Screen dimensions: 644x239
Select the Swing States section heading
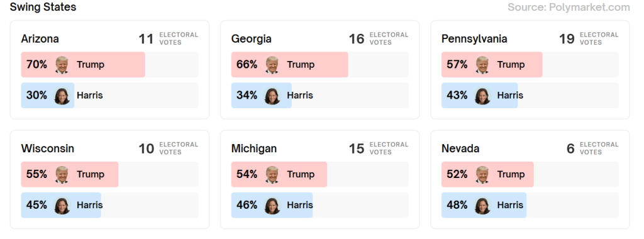pyautogui.click(x=43, y=7)
